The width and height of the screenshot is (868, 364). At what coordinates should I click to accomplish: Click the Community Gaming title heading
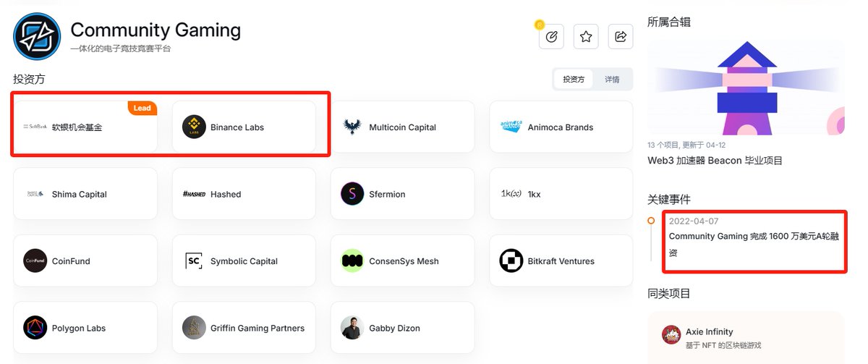[x=156, y=30]
